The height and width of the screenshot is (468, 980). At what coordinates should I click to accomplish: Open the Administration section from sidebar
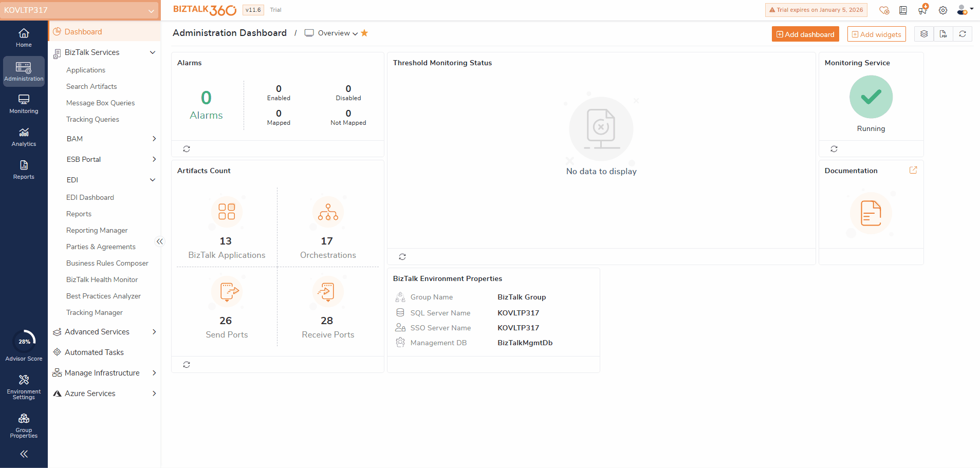(x=23, y=71)
